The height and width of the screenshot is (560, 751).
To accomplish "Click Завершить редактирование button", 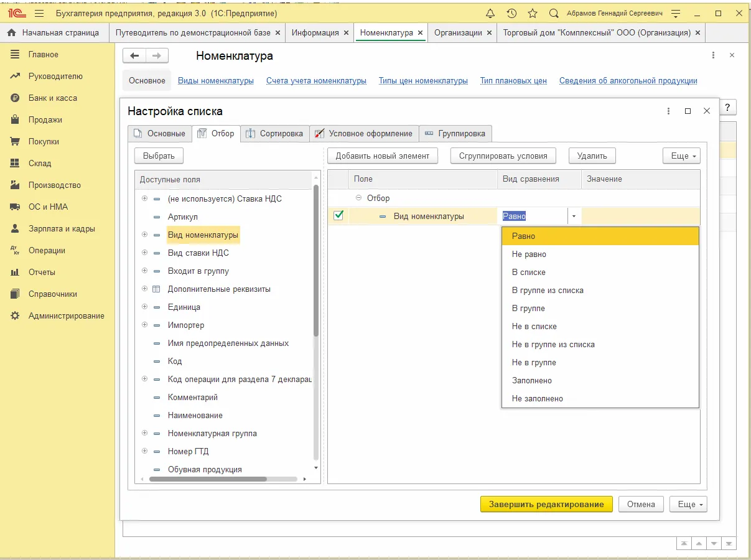I will point(546,504).
